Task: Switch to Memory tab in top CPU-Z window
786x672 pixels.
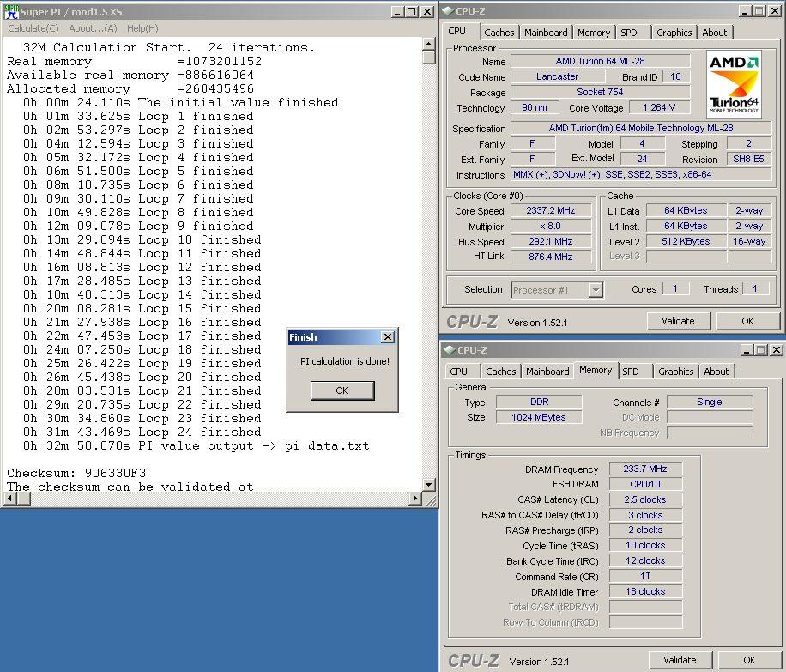Action: [x=594, y=33]
